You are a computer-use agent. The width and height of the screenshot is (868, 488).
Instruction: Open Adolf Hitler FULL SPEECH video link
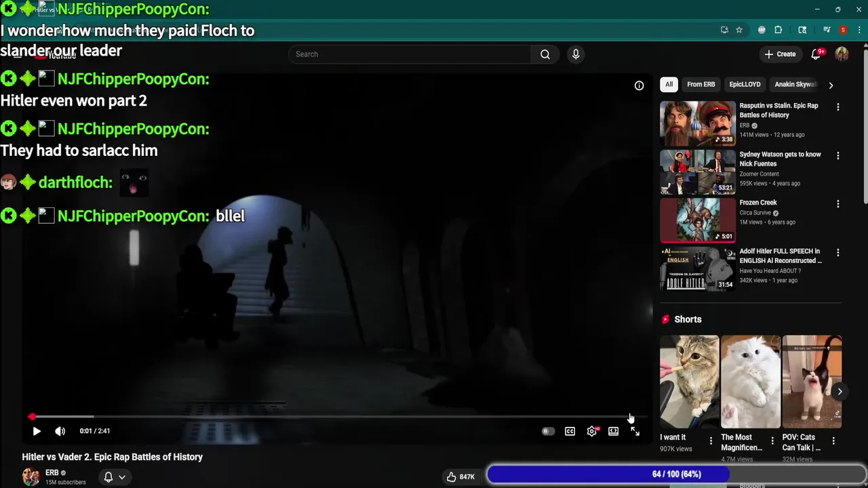coord(781,256)
